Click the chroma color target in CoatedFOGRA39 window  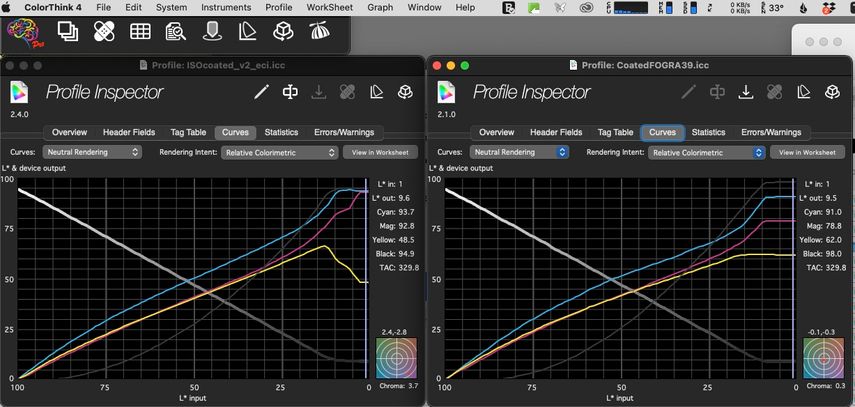tap(823, 358)
